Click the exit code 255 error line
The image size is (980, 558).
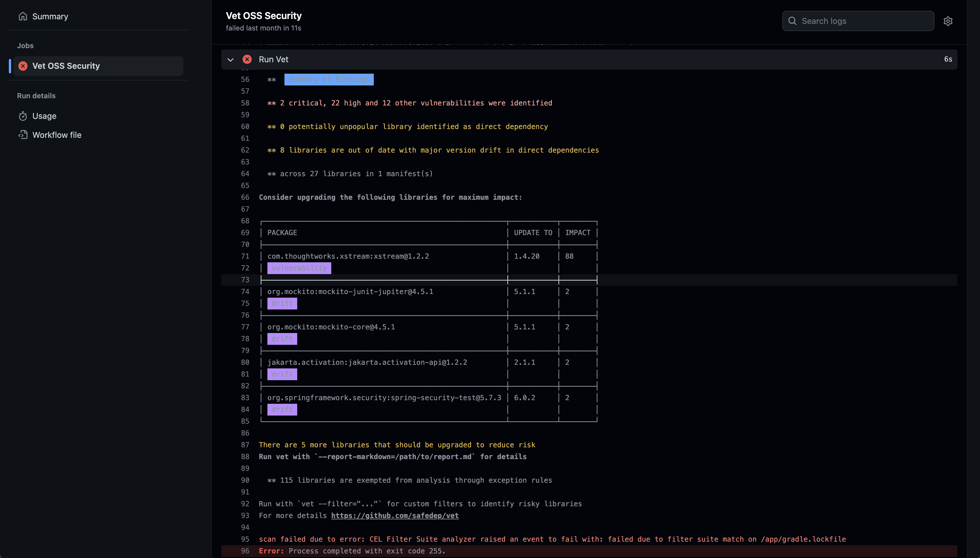352,551
